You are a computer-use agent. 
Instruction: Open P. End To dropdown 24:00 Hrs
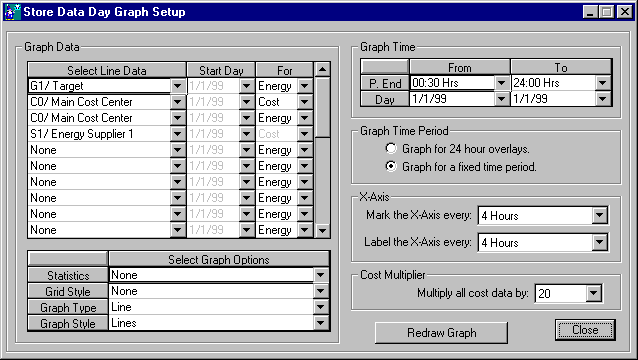point(603,83)
